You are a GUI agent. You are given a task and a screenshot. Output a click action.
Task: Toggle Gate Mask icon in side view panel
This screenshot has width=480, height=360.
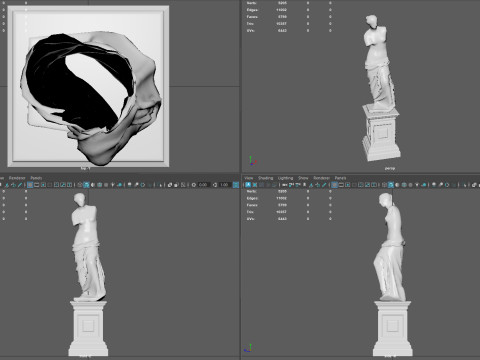(x=354, y=185)
